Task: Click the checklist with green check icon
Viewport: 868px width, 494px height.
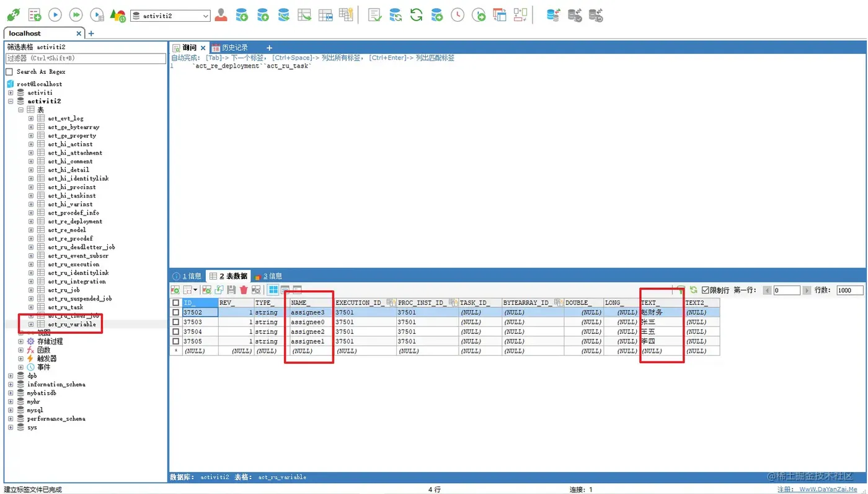Action: [374, 15]
